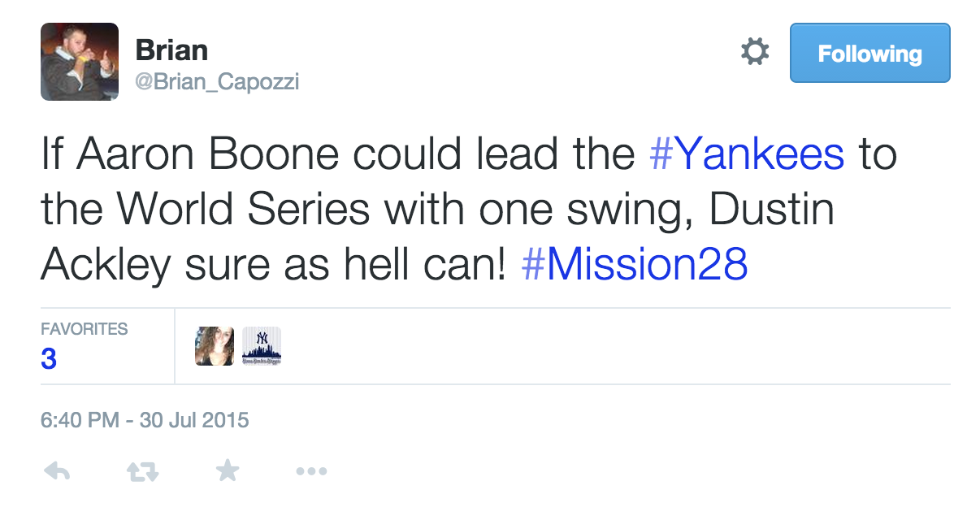Open the Yankees logo avatar in favorites
The image size is (980, 520).
coord(262,346)
